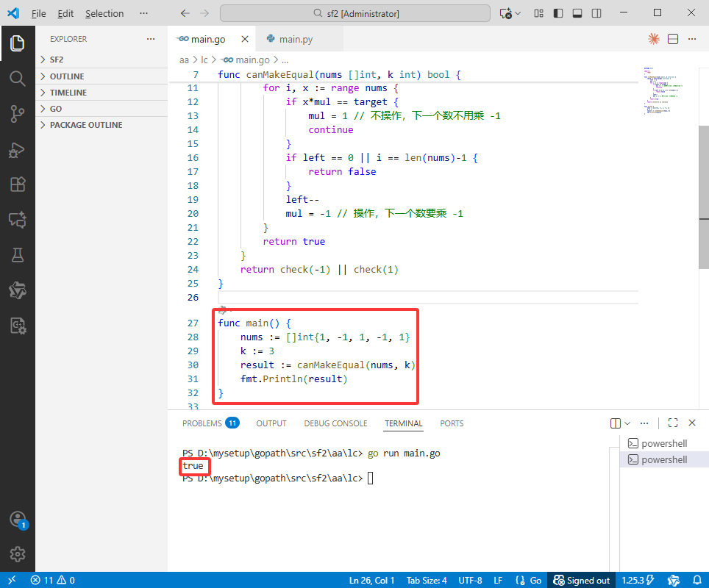
Task: Switch to the OUTPUT panel tab
Action: coord(271,423)
